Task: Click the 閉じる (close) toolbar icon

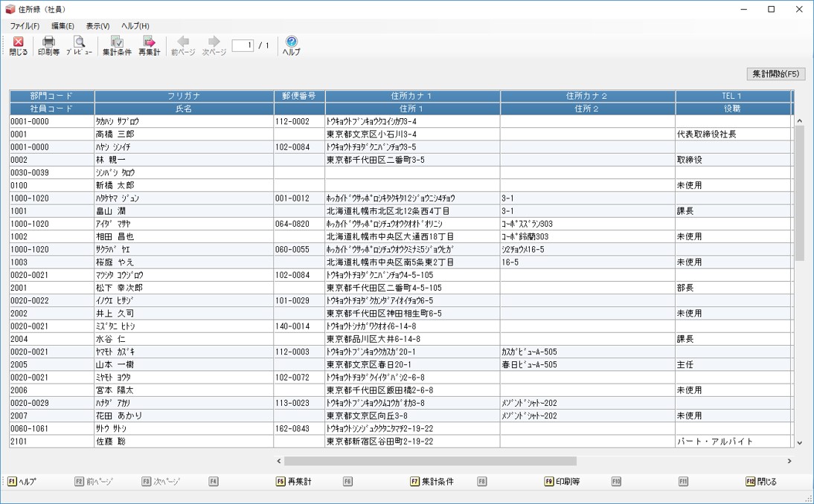Action: click(x=19, y=46)
